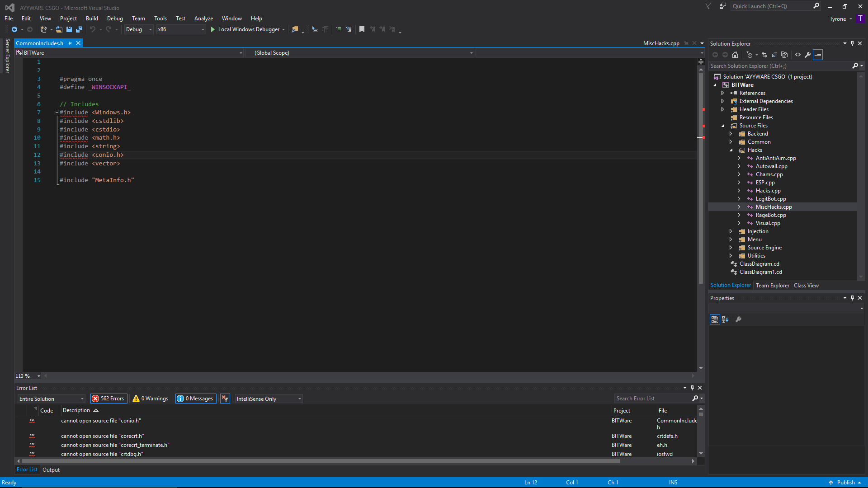Collapse All in Solution Explorer
Image resolution: width=868 pixels, height=488 pixels.
(x=774, y=55)
